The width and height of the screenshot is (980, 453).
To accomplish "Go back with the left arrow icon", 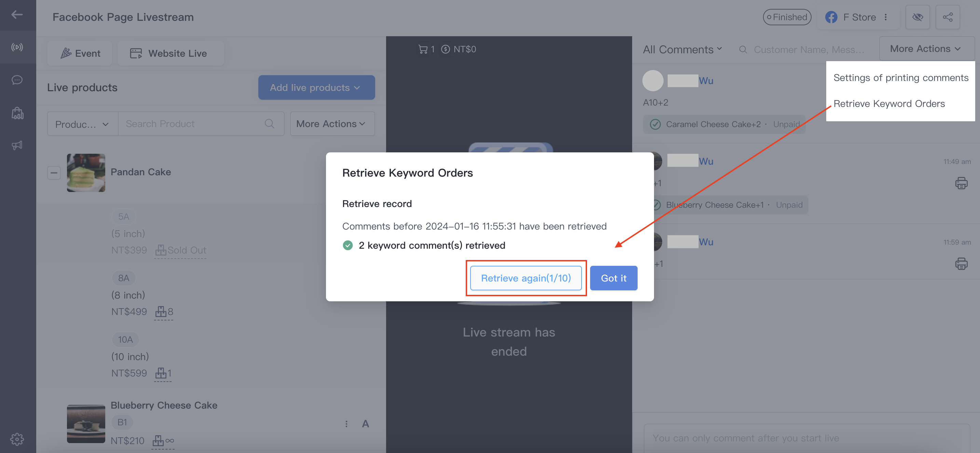I will [17, 15].
